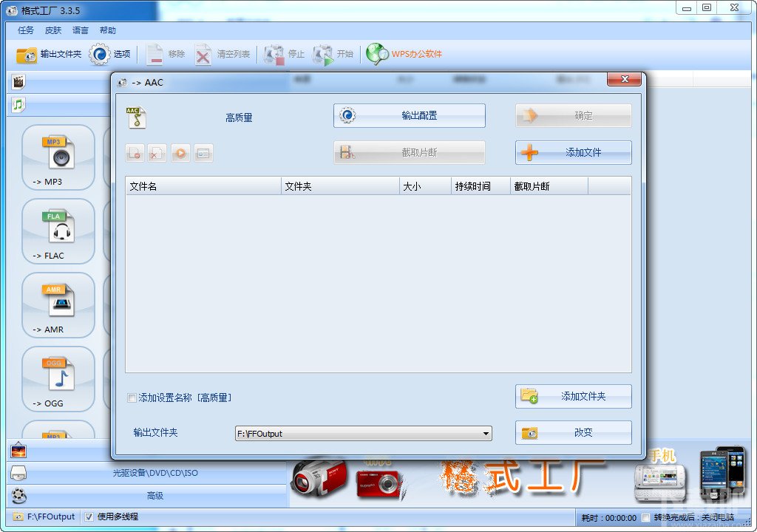Close the -> AAC dialog

624,79
